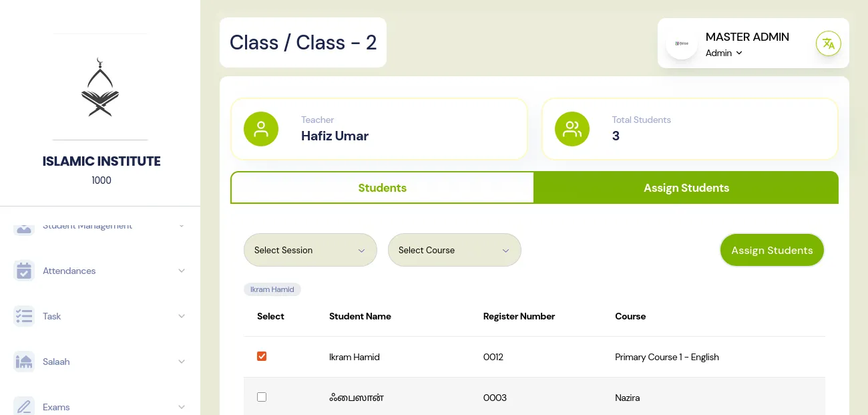
Task: Click the Islamic Institute Quran logo
Action: click(x=100, y=88)
